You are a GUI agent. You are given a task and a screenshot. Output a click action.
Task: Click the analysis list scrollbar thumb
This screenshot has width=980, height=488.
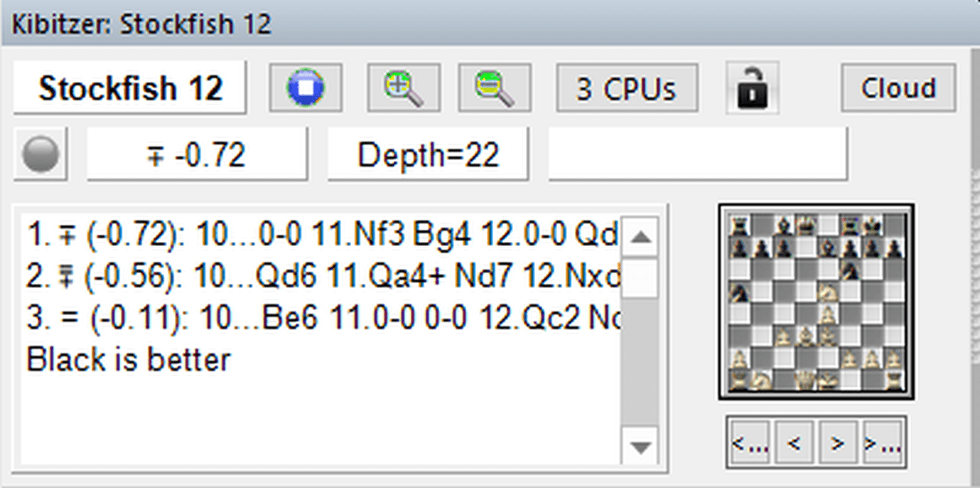pos(640,278)
